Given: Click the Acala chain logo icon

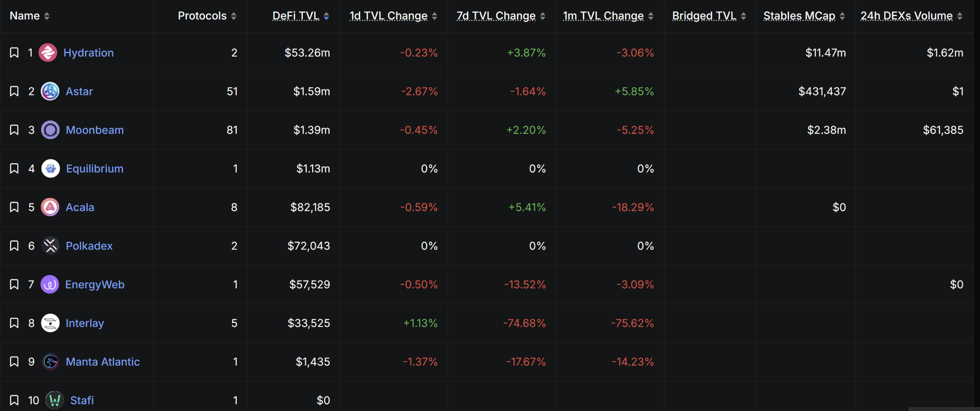Looking at the screenshot, I should click(x=50, y=207).
